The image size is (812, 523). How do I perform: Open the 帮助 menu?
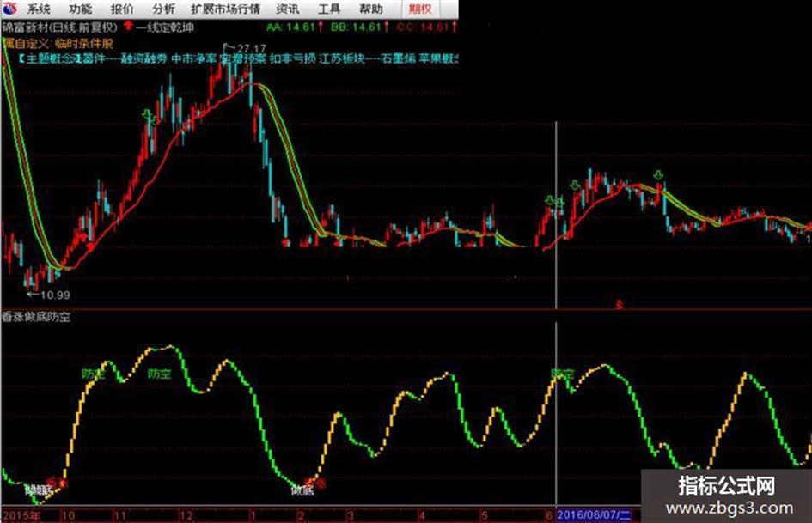click(371, 9)
